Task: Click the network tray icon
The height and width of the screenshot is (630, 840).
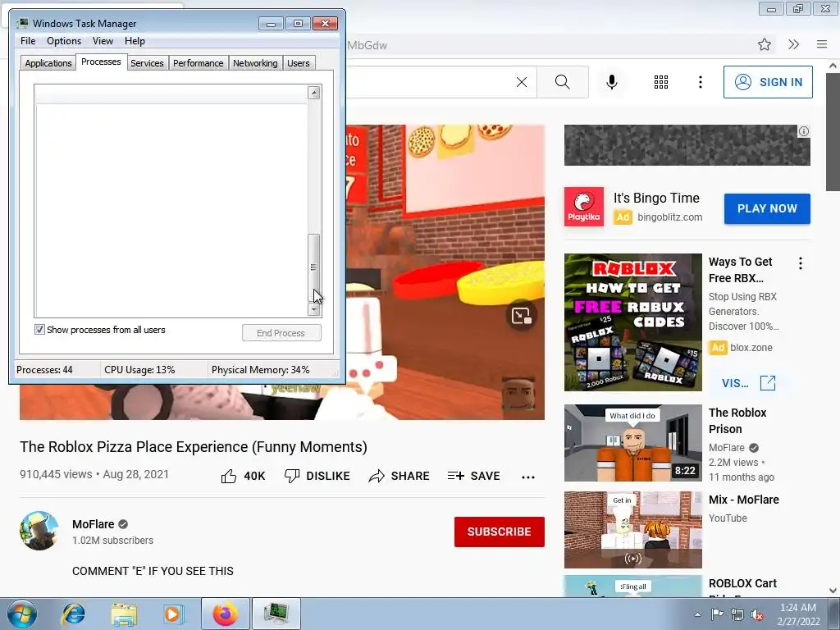Action: coord(737,615)
